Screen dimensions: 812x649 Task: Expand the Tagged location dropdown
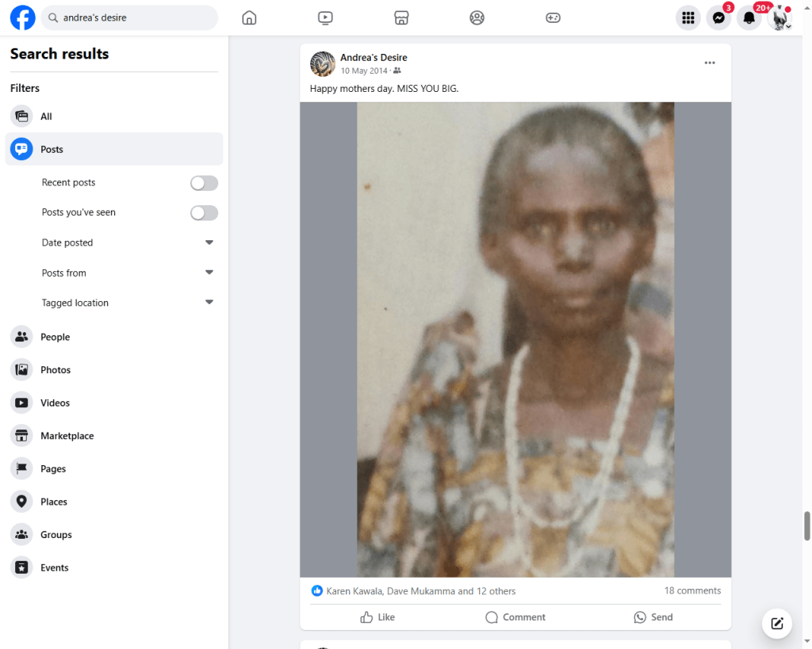click(209, 303)
